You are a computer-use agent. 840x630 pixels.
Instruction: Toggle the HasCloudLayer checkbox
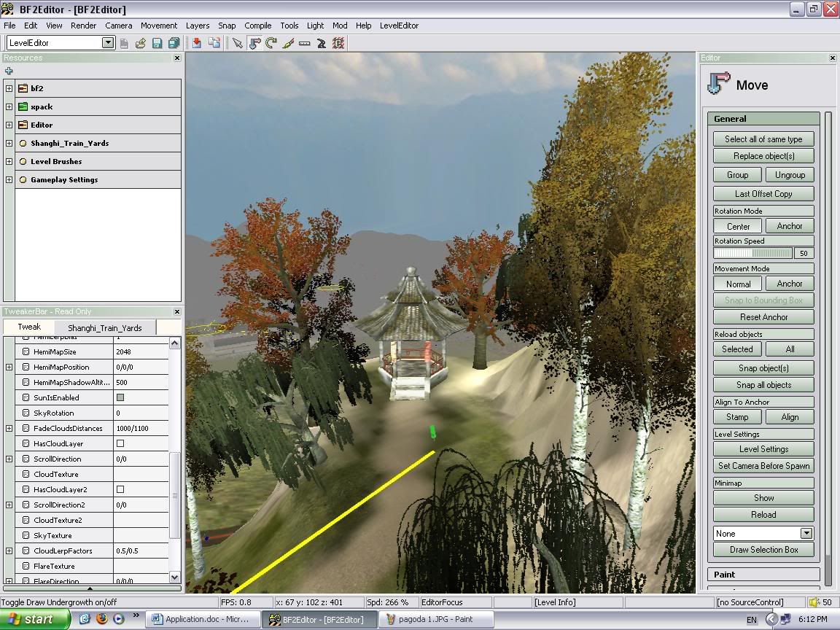(120, 443)
